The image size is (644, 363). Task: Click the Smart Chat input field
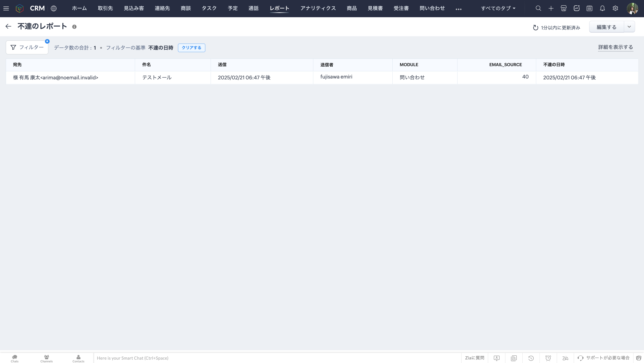(275, 358)
